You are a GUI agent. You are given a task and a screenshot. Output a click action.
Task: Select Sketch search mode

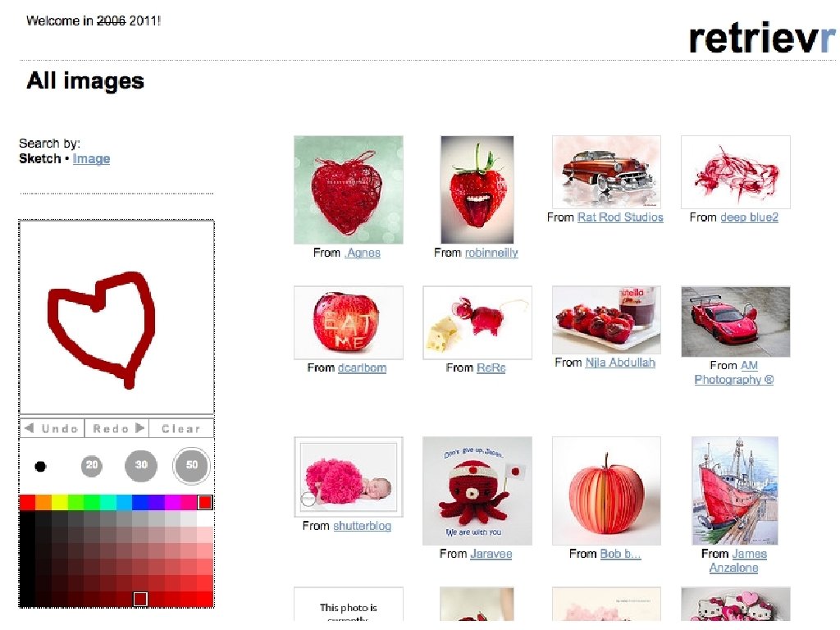click(x=39, y=158)
